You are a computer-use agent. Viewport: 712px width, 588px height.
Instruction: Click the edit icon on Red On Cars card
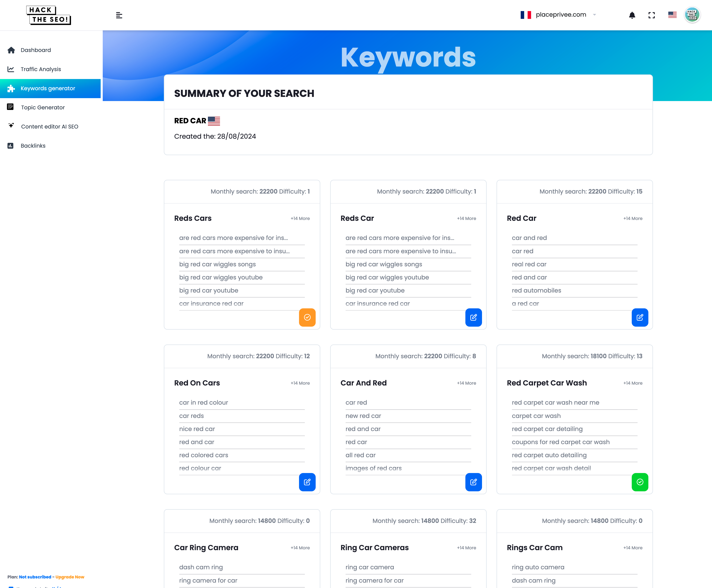(307, 482)
